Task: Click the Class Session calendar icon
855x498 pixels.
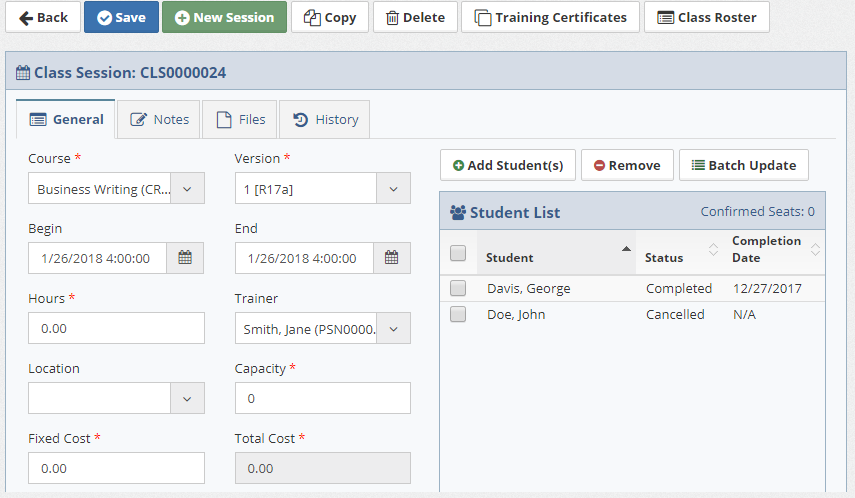Action: (x=23, y=73)
